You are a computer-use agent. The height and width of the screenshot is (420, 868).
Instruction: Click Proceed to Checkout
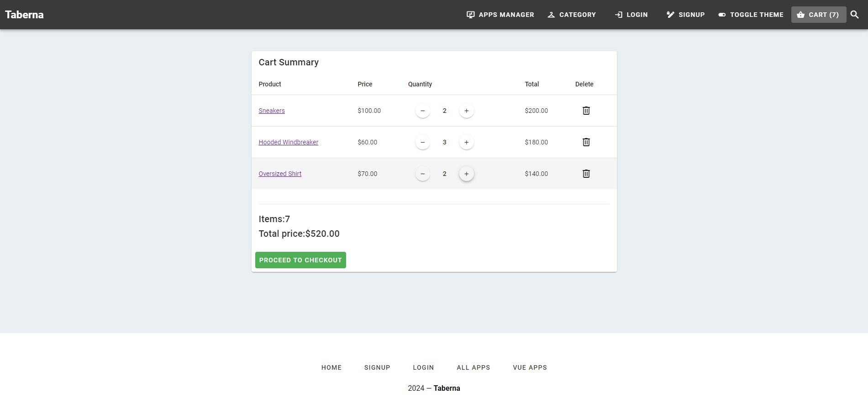[300, 260]
